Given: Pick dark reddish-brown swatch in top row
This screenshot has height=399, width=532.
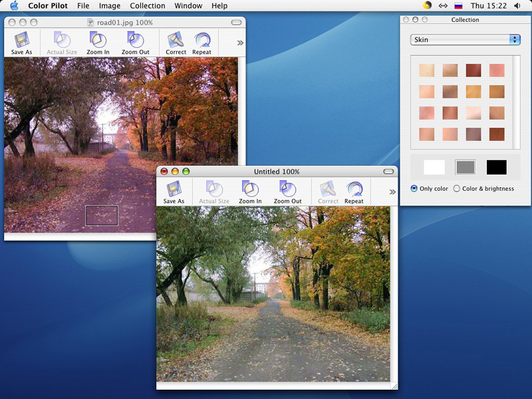Looking at the screenshot, I should click(473, 70).
